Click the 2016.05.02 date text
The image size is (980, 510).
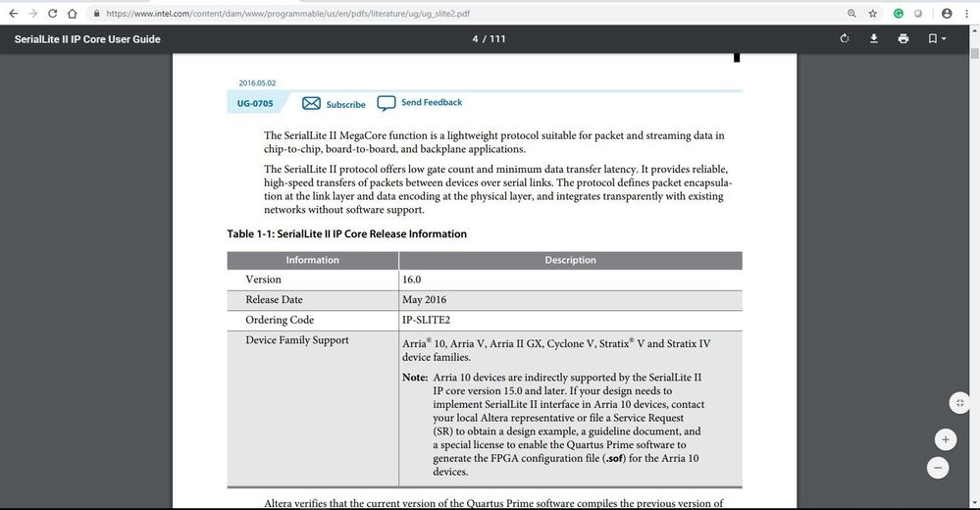coord(257,82)
